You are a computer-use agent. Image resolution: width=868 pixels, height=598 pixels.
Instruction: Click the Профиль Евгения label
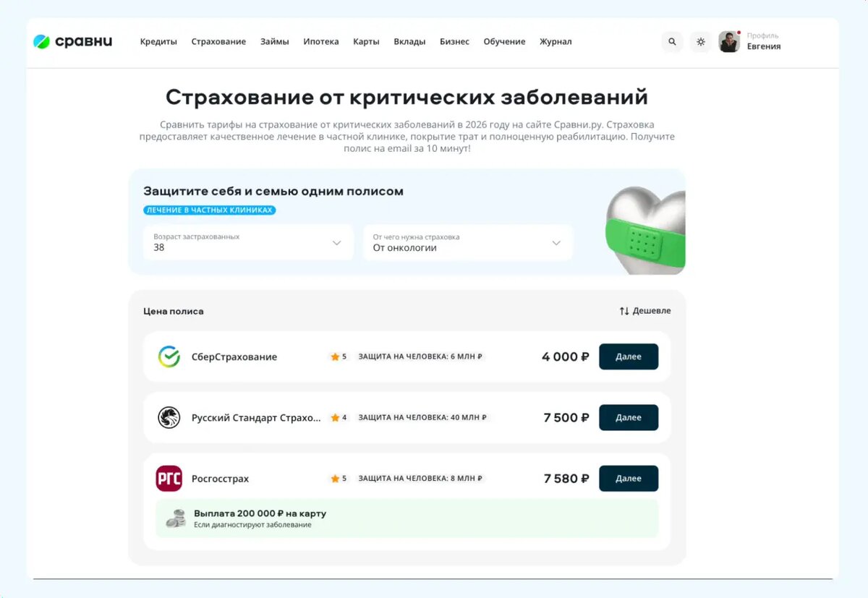pos(764,41)
